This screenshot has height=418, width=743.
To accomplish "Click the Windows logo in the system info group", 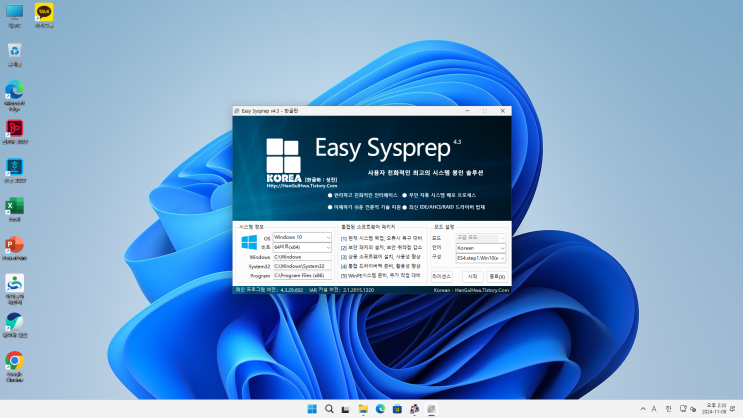I will click(x=249, y=242).
